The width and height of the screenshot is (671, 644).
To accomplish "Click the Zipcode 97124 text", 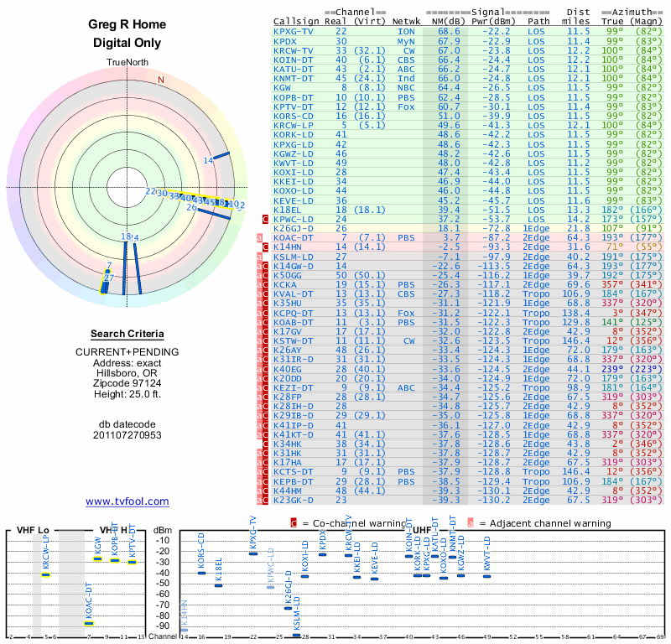I will click(x=127, y=383).
